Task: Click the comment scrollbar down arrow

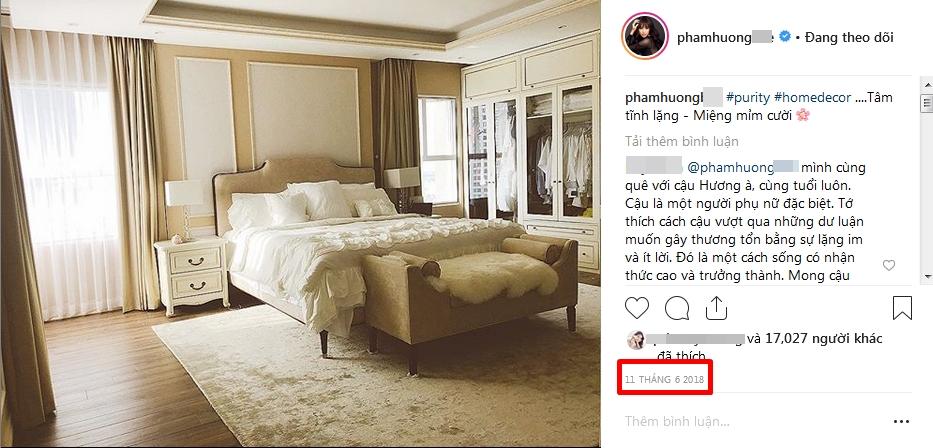Action: click(x=927, y=276)
